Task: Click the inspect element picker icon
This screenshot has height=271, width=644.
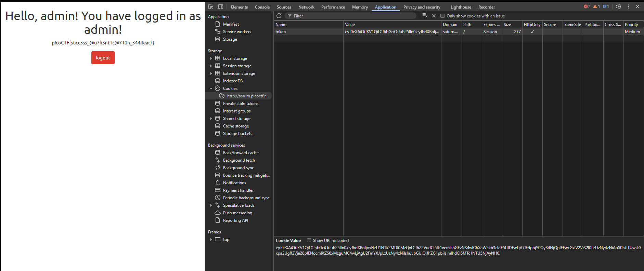Action: click(x=211, y=7)
